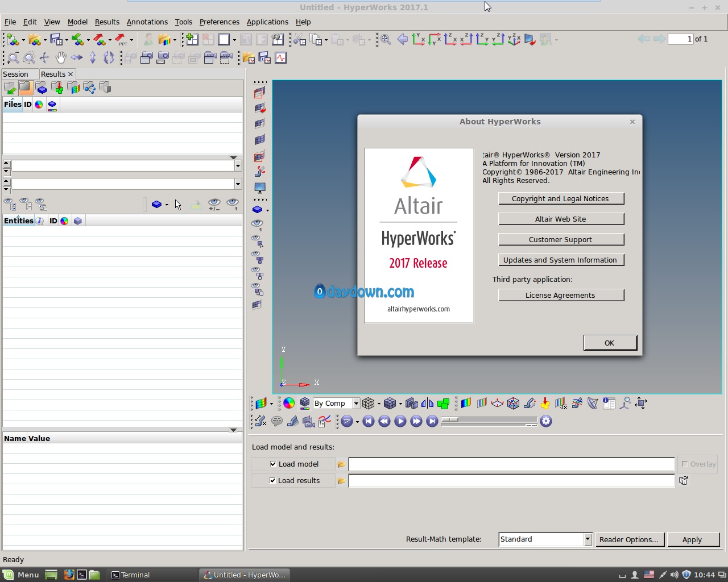Click the Add Page icon in toolbar
The height and width of the screenshot is (582, 728).
click(192, 39)
